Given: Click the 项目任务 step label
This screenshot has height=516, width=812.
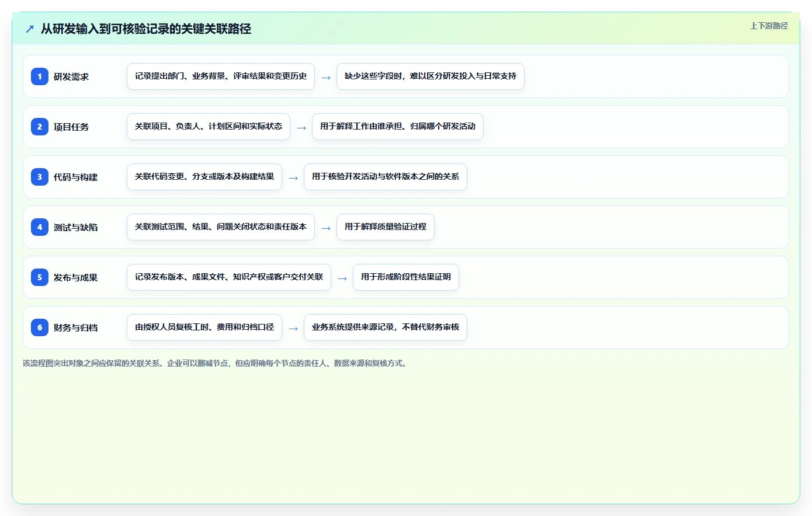Looking at the screenshot, I should point(71,127).
